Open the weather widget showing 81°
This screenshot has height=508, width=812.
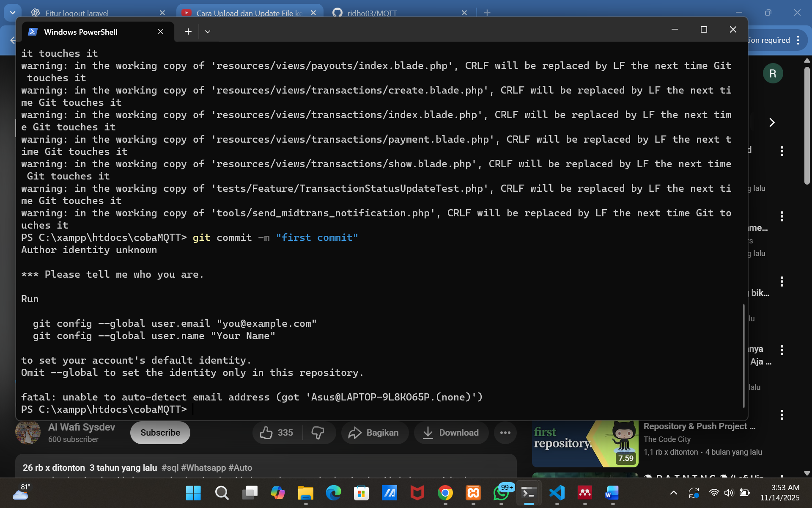click(21, 493)
